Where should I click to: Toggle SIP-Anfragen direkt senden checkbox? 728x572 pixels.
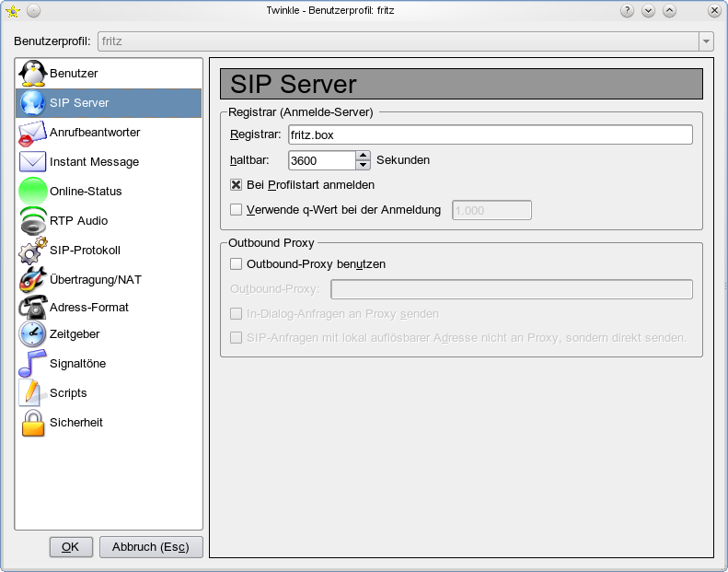click(236, 337)
